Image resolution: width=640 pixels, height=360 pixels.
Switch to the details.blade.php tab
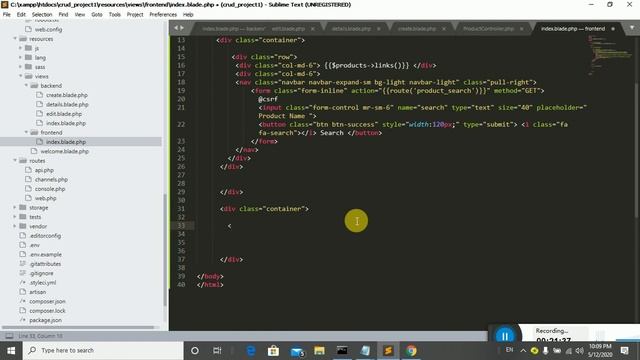point(351,29)
